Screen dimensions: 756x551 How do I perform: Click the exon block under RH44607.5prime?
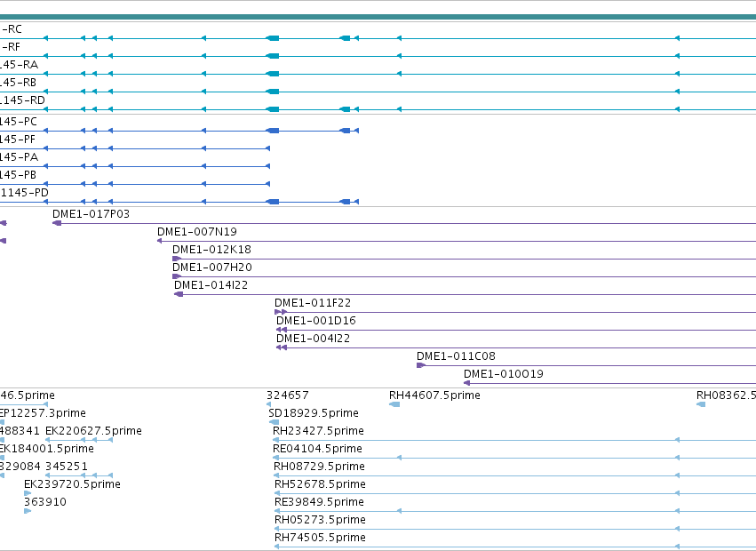coord(394,404)
